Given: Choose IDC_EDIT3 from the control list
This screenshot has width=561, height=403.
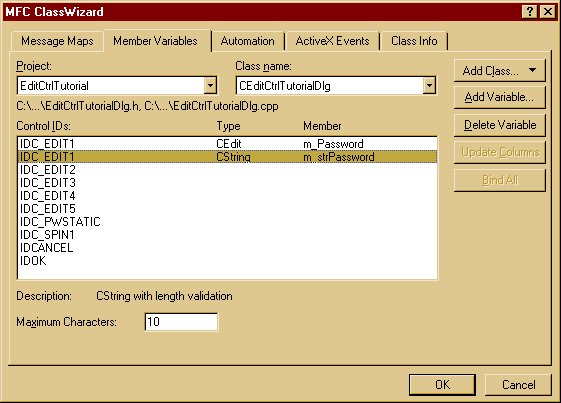Looking at the screenshot, I should pyautogui.click(x=227, y=183).
